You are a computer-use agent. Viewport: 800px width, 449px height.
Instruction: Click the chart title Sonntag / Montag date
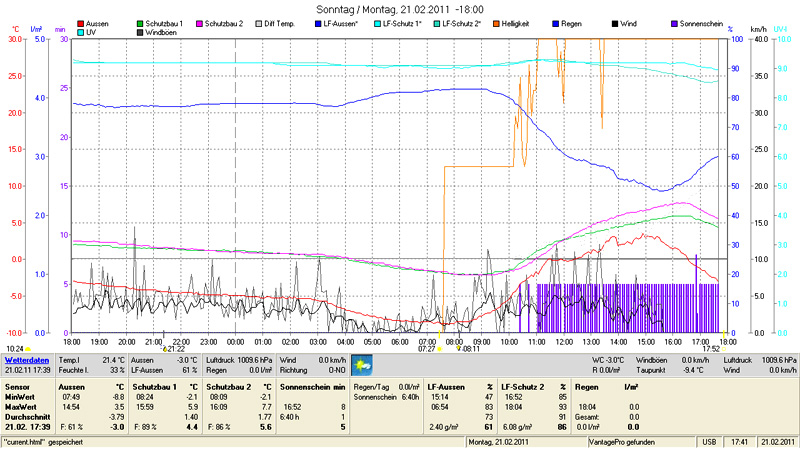coord(400,8)
